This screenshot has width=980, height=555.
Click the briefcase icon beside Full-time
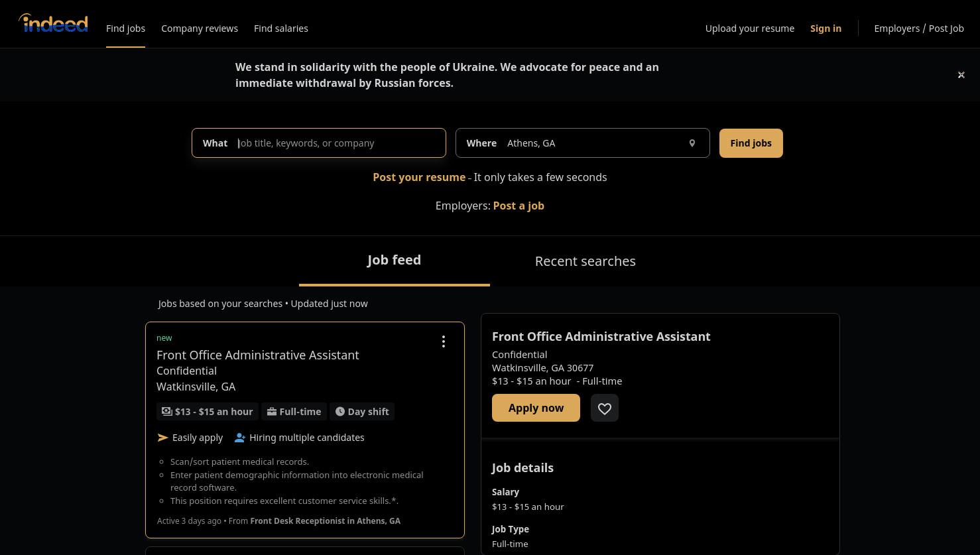click(x=272, y=412)
